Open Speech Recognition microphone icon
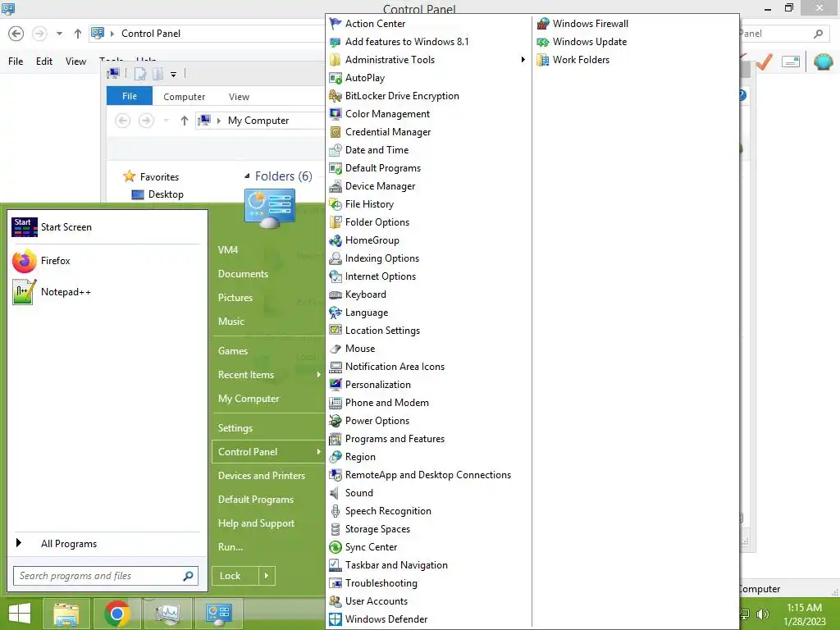840x630 pixels. pyautogui.click(x=336, y=510)
